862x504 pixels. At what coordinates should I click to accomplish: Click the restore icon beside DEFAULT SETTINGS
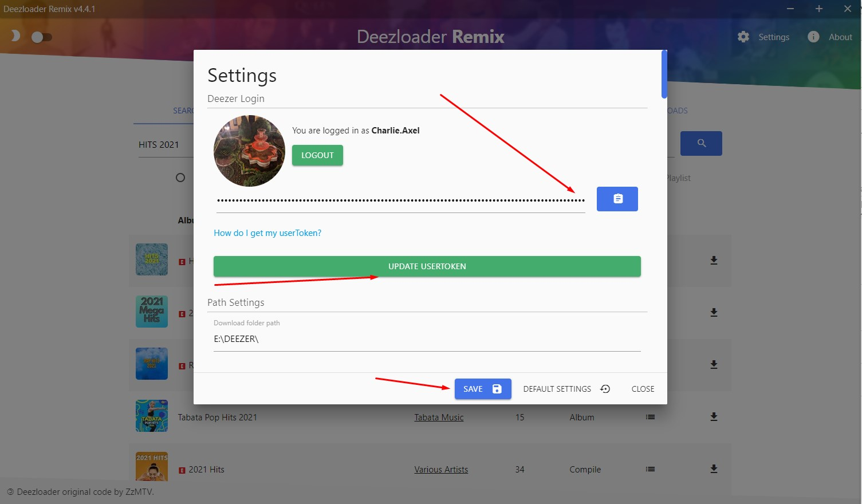[605, 389]
